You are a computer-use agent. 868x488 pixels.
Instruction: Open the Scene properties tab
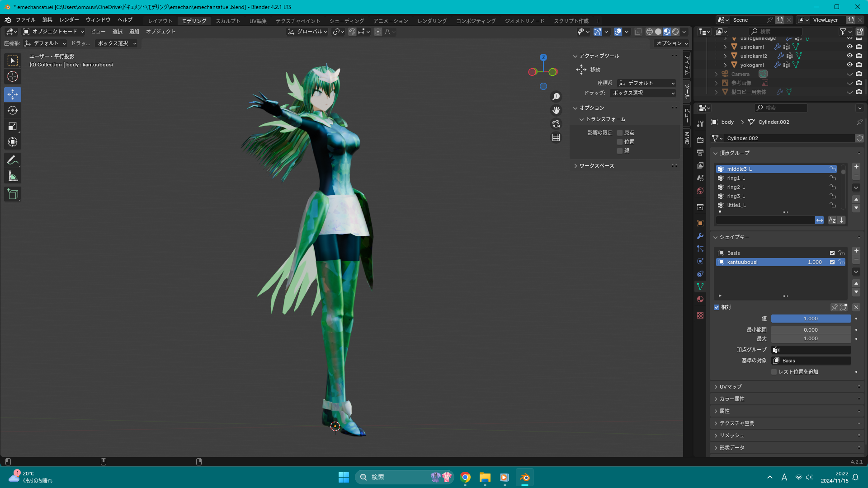point(700,178)
